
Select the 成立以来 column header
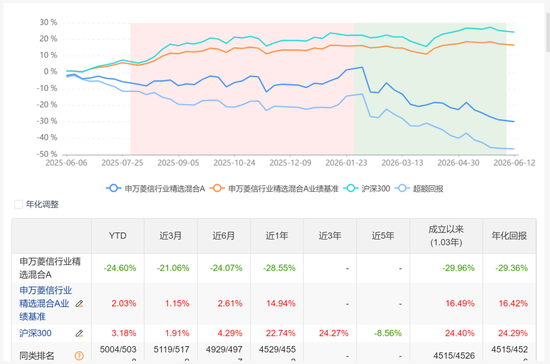446,236
